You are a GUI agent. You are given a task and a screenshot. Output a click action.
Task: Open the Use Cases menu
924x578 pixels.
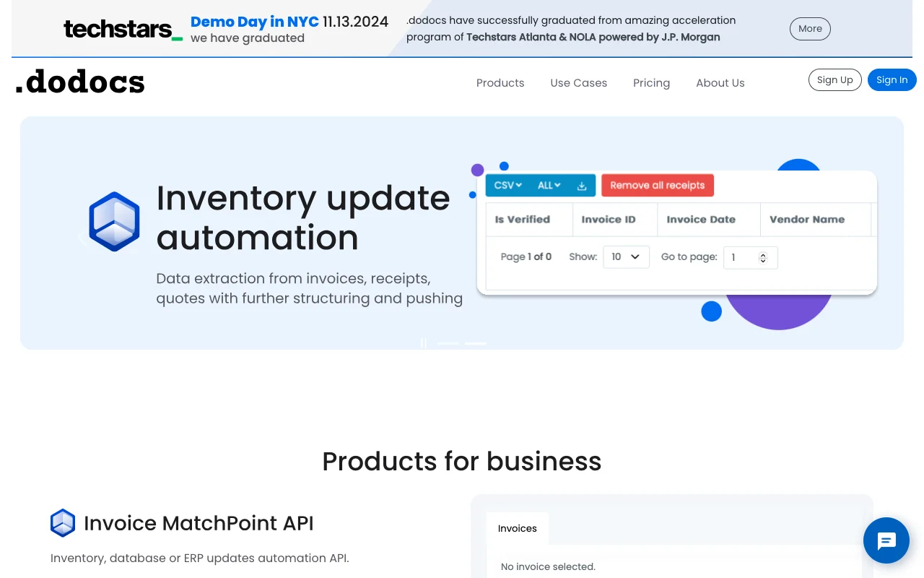click(x=578, y=83)
